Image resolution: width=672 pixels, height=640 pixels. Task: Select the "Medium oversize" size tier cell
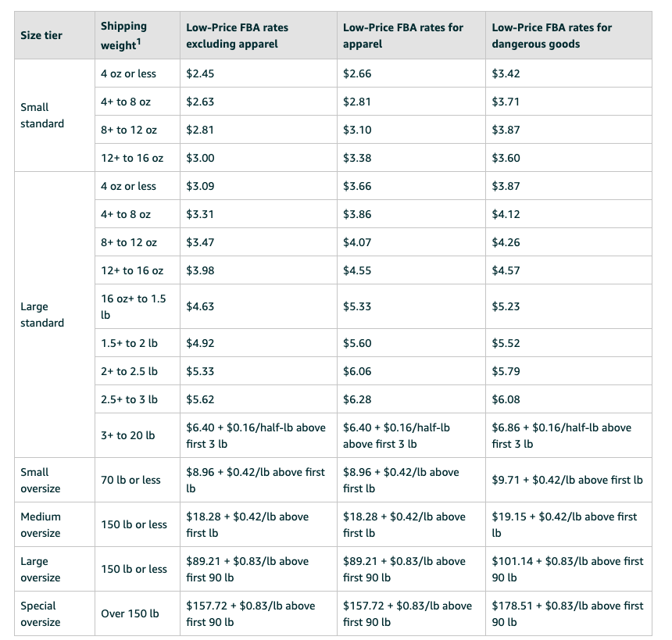pos(40,524)
